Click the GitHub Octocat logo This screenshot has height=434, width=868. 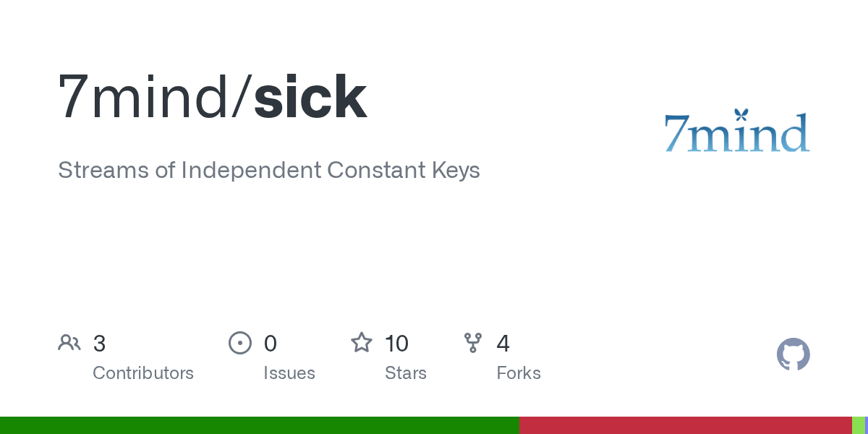pos(793,354)
